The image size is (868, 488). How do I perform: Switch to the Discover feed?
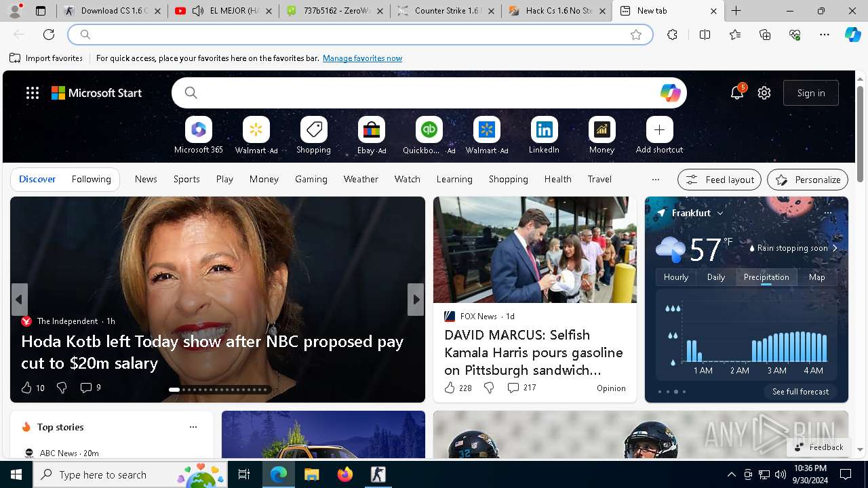click(37, 179)
